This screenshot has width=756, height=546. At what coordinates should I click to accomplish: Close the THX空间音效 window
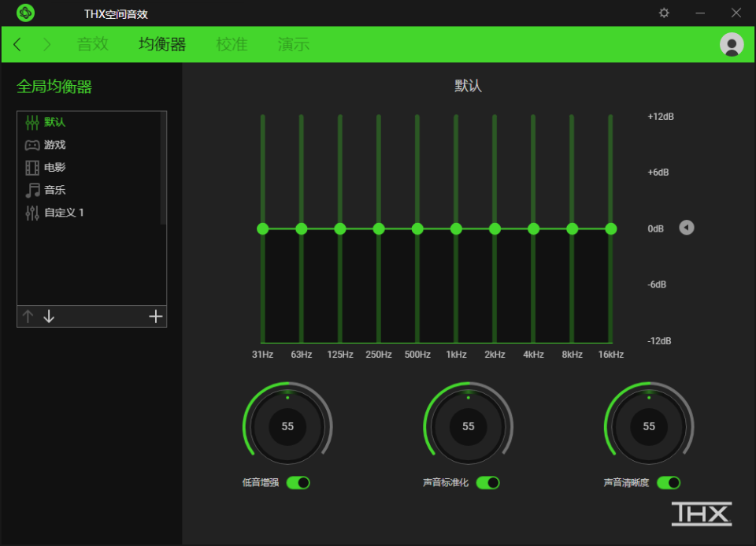[x=736, y=13]
